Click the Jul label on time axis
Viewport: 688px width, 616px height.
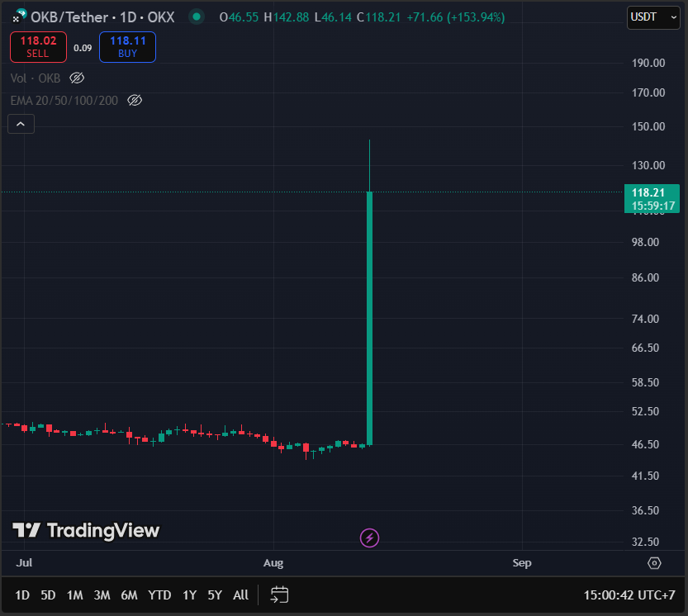point(24,563)
